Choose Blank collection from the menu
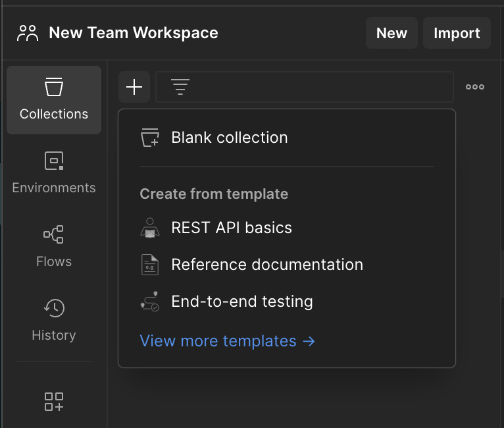 (x=287, y=138)
